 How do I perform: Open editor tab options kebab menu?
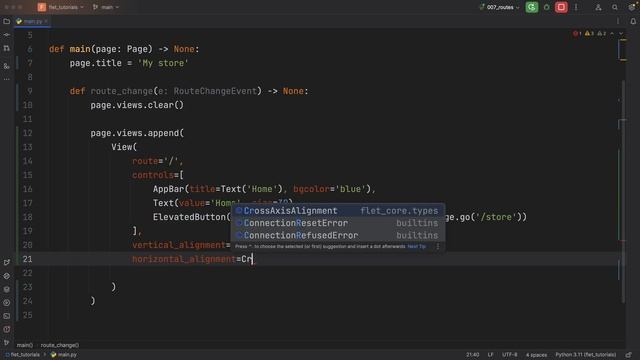click(x=618, y=21)
